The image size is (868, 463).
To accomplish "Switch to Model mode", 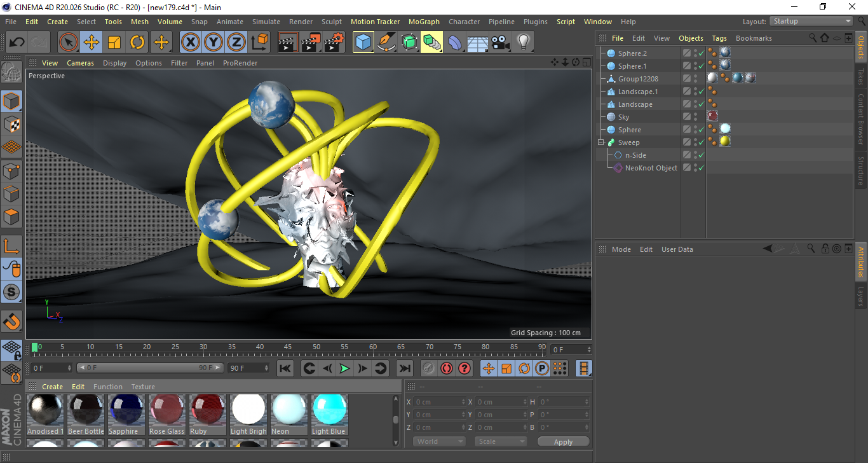I will [x=12, y=101].
